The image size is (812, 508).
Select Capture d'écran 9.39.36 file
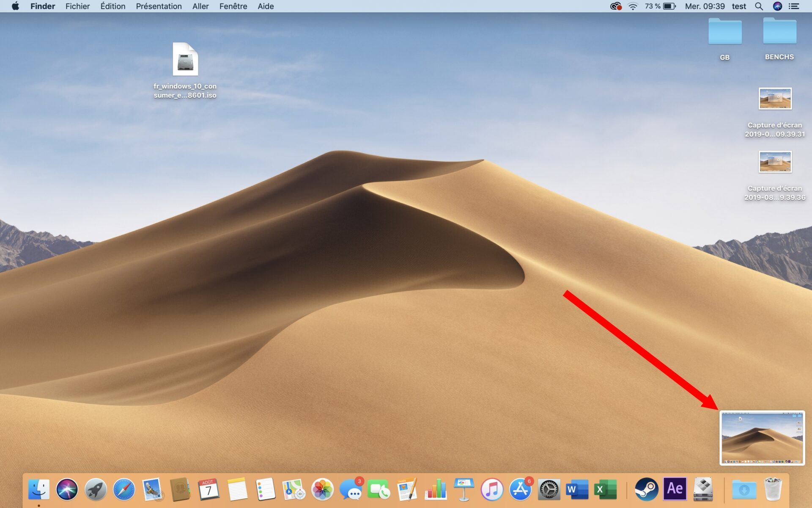(775, 162)
